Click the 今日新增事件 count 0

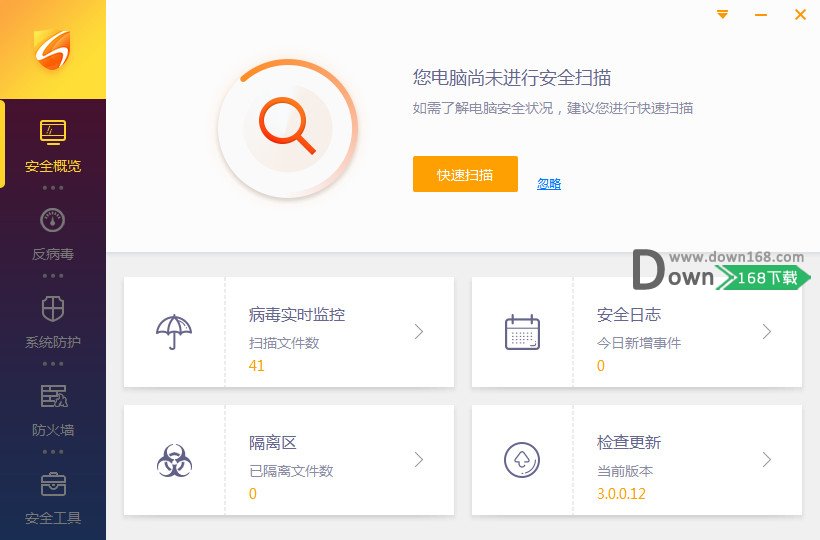[601, 365]
